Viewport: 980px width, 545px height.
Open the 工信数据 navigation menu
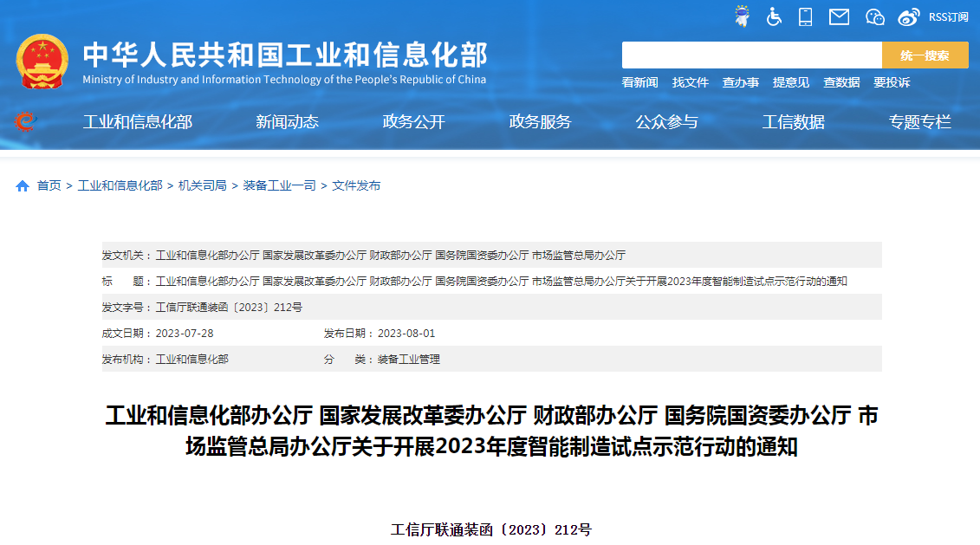(x=794, y=122)
